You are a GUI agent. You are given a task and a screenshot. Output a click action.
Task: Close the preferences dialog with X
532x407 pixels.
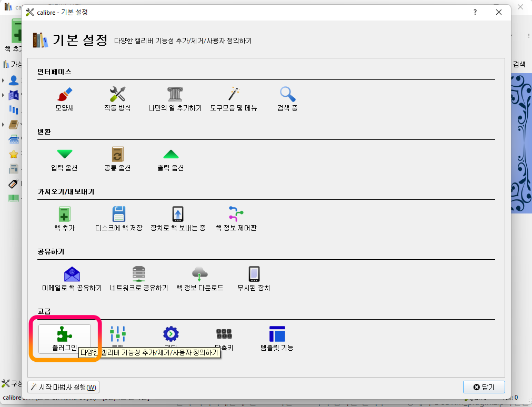pyautogui.click(x=499, y=12)
